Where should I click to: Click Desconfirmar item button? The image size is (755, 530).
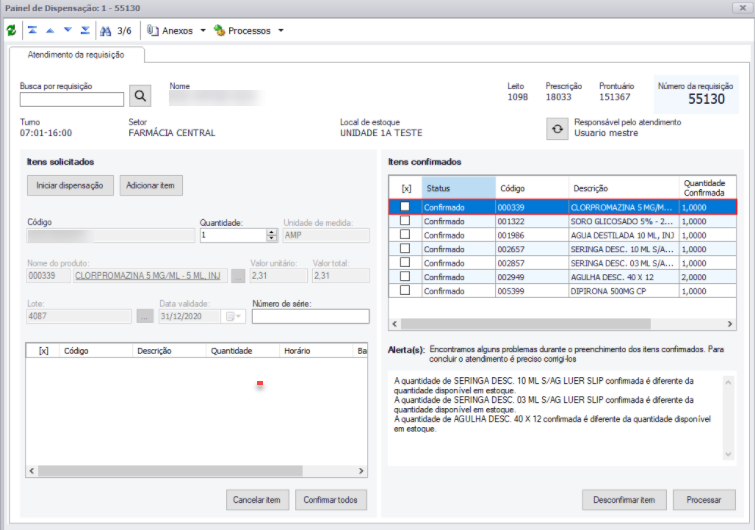(x=624, y=500)
